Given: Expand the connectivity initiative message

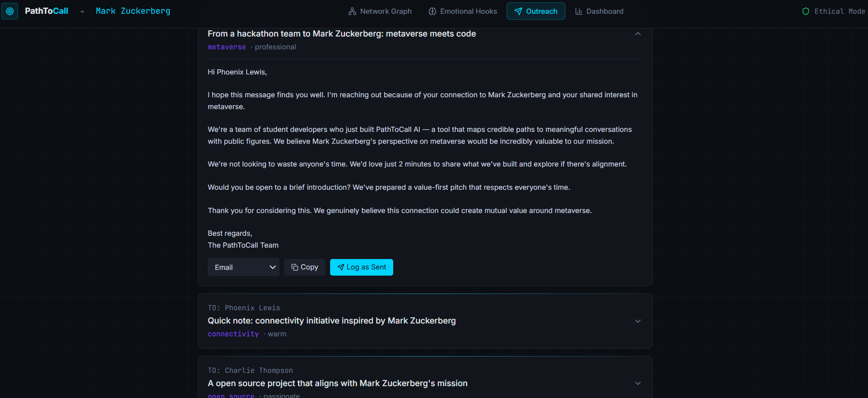Looking at the screenshot, I should click(638, 321).
